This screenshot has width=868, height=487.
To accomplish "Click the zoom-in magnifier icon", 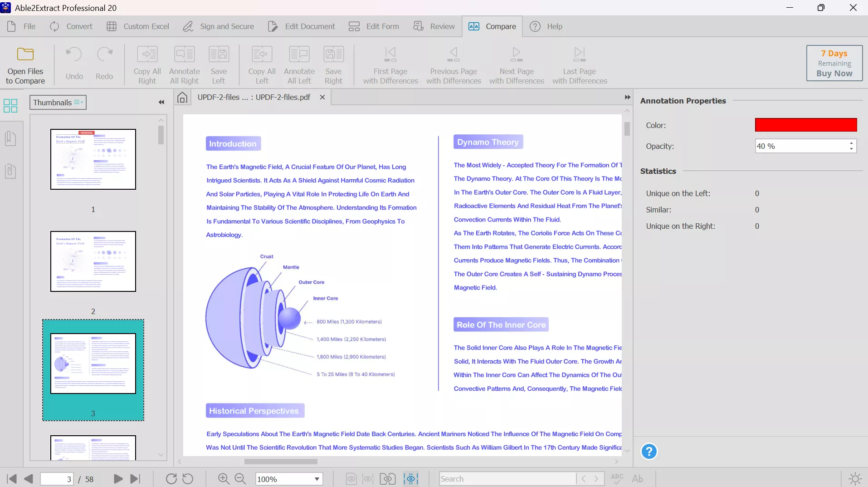I will coord(223,479).
